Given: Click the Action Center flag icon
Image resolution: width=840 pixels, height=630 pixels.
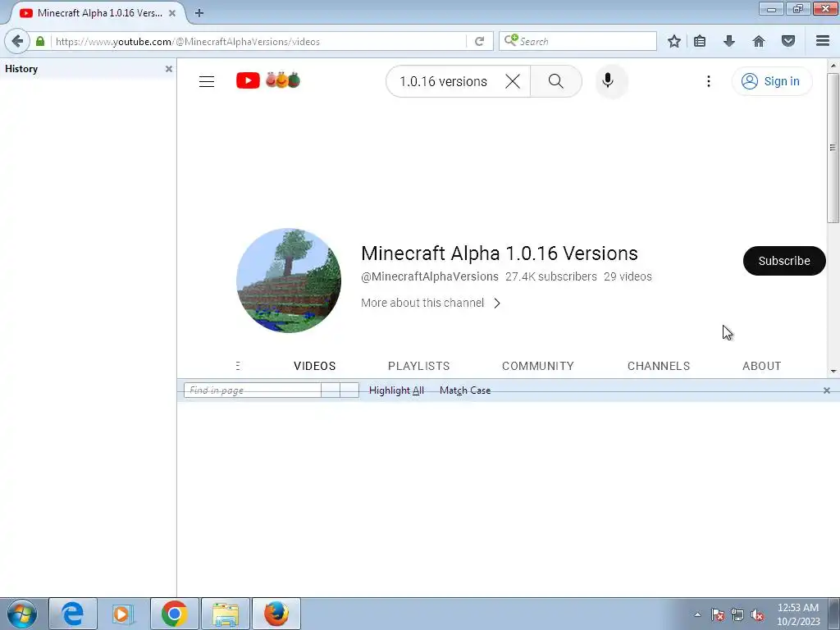Looking at the screenshot, I should [x=718, y=614].
